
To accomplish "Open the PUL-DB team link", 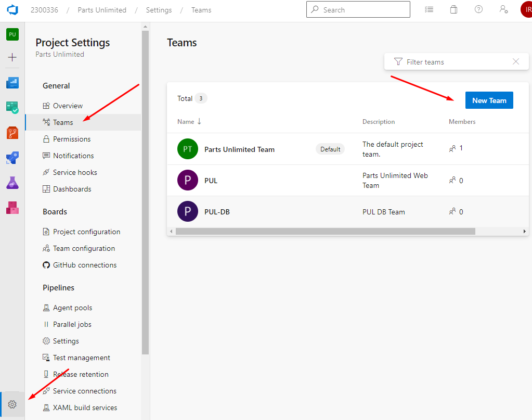I will coord(217,212).
